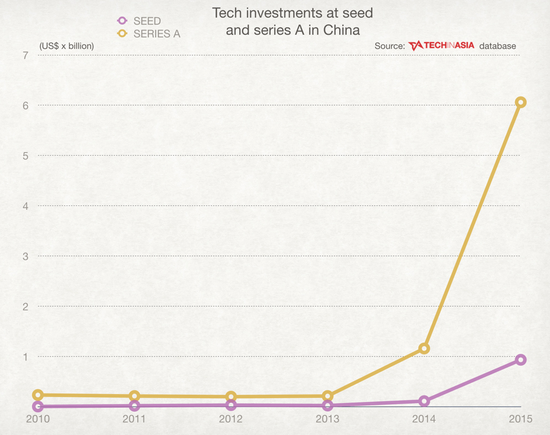This screenshot has width=550, height=435.
Task: Select the Series A 2012 data point
Action: [x=231, y=397]
